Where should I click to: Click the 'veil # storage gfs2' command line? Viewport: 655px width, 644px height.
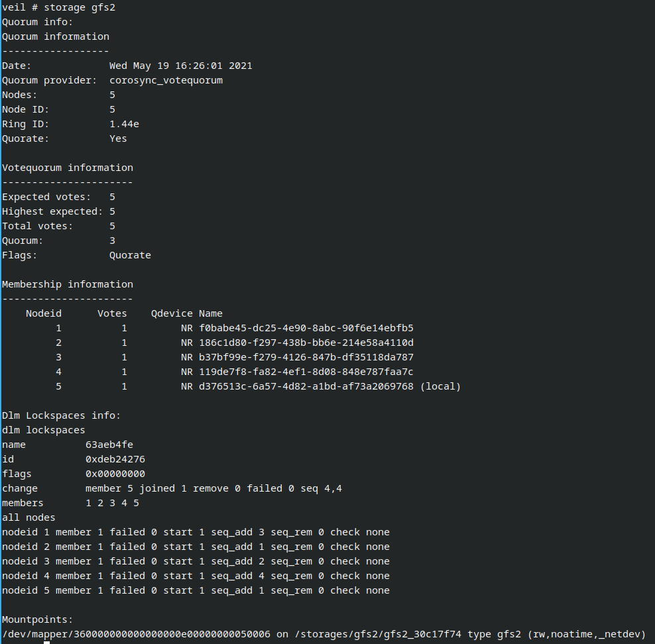click(x=59, y=7)
